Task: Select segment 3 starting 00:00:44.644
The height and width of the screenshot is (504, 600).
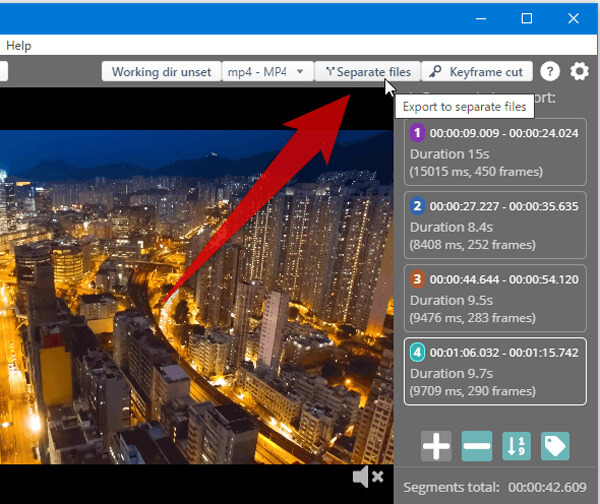Action: [495, 298]
